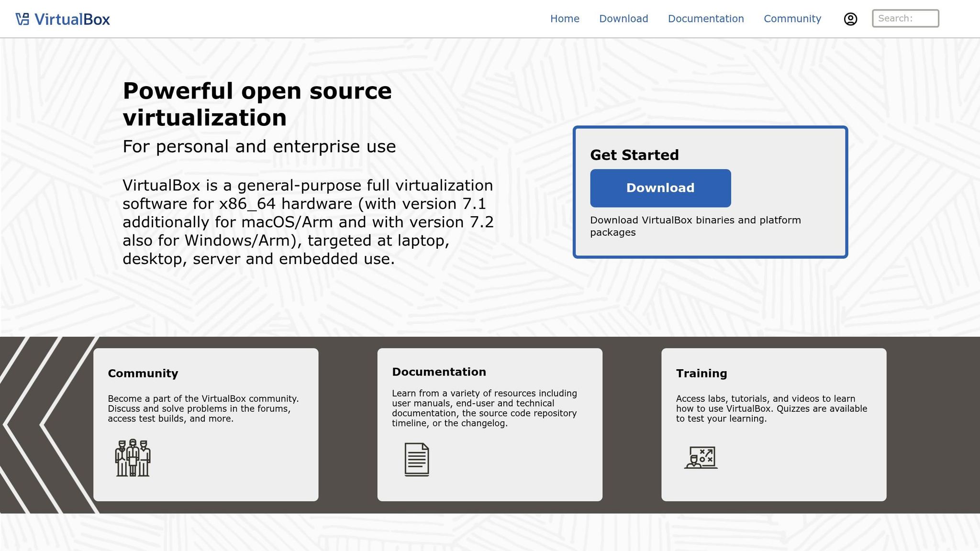Viewport: 980px width, 551px height.
Task: Click the Documentation page icon
Action: coord(417,459)
